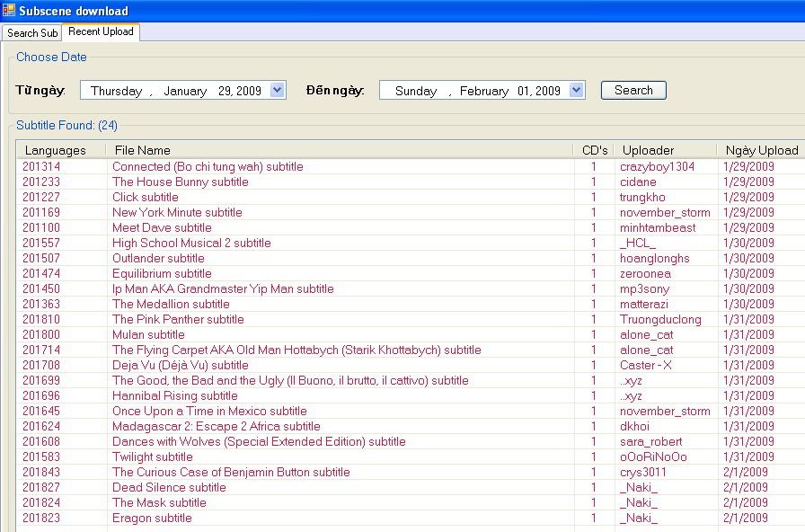805x532 pixels.
Task: Sort by the Languages column header
Action: click(x=60, y=150)
